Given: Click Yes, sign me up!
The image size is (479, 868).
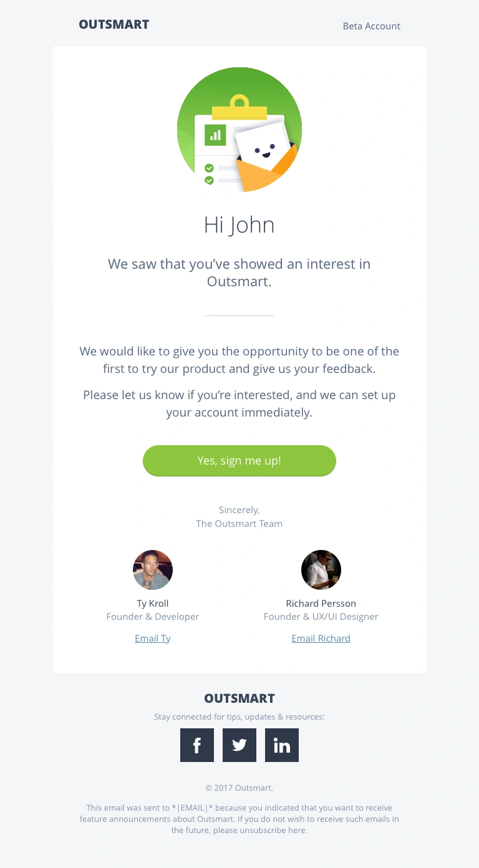Looking at the screenshot, I should tap(239, 461).
